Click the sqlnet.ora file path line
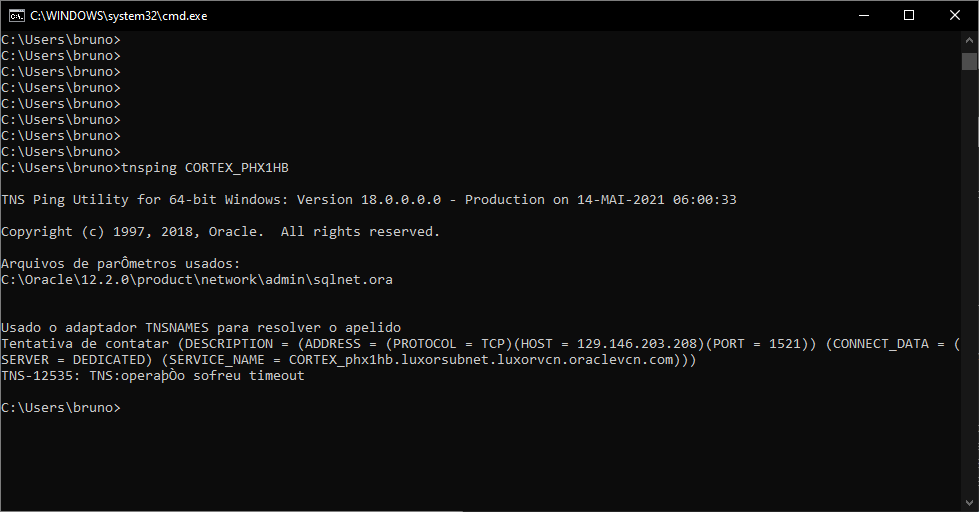 [x=197, y=280]
